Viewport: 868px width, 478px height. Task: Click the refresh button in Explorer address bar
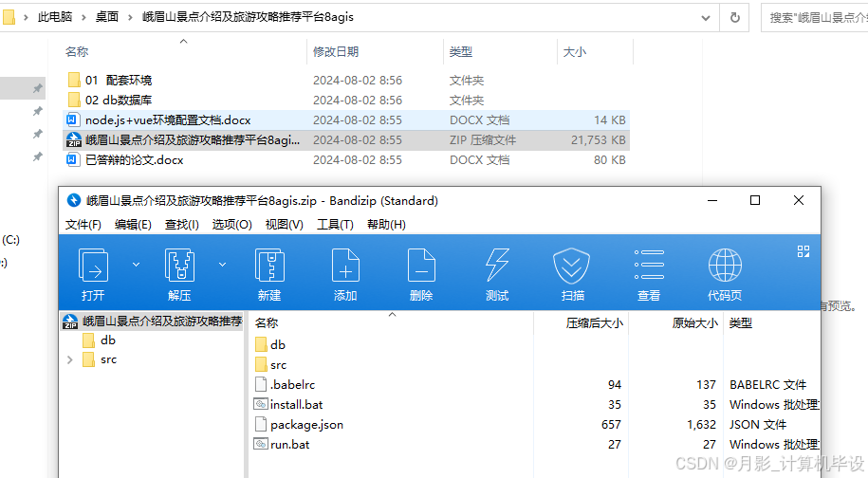click(x=734, y=18)
